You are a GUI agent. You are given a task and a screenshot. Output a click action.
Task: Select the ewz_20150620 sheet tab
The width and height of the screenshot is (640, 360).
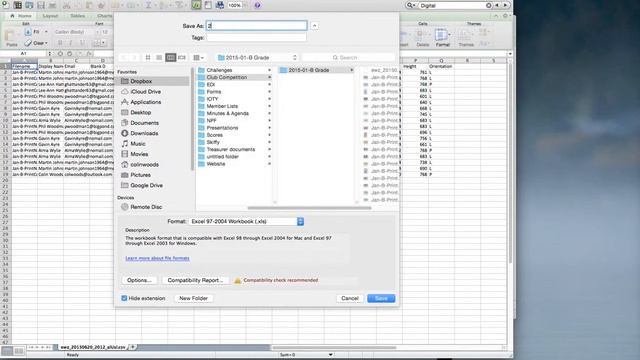93,347
